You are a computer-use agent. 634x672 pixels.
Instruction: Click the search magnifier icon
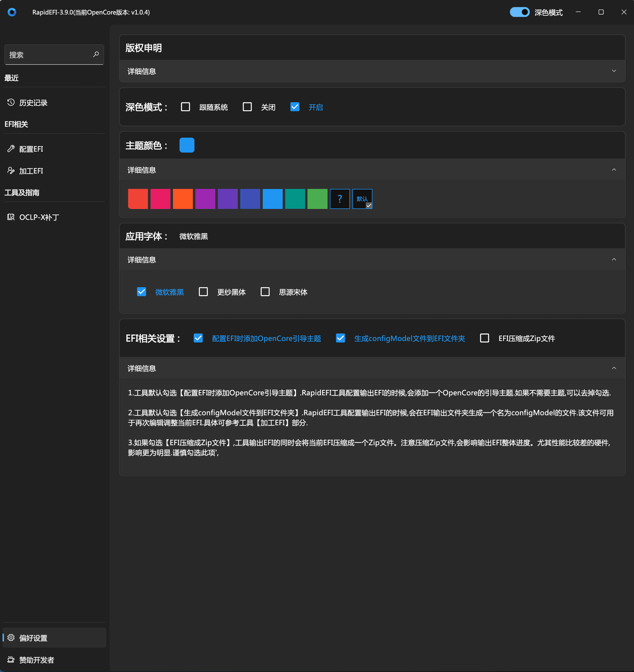96,54
